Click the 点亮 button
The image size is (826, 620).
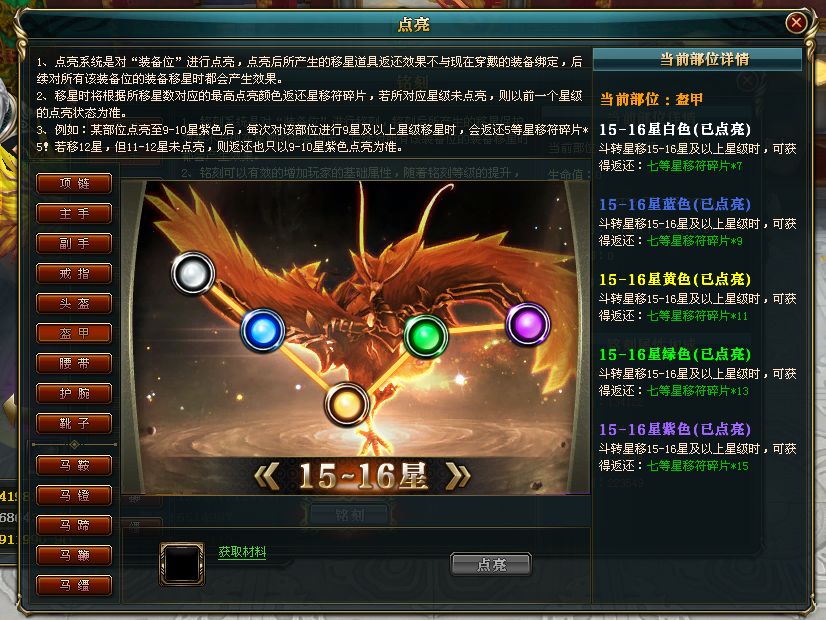[491, 564]
